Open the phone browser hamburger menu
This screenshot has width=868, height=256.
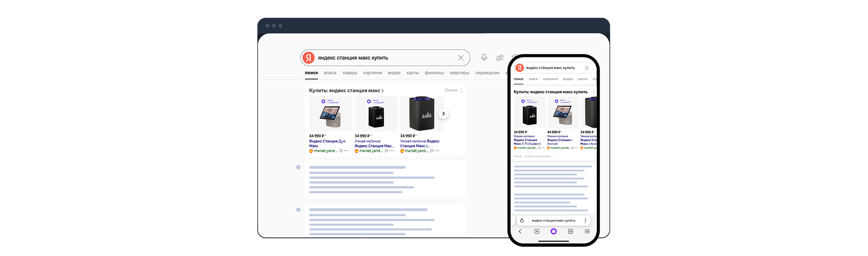point(587,231)
